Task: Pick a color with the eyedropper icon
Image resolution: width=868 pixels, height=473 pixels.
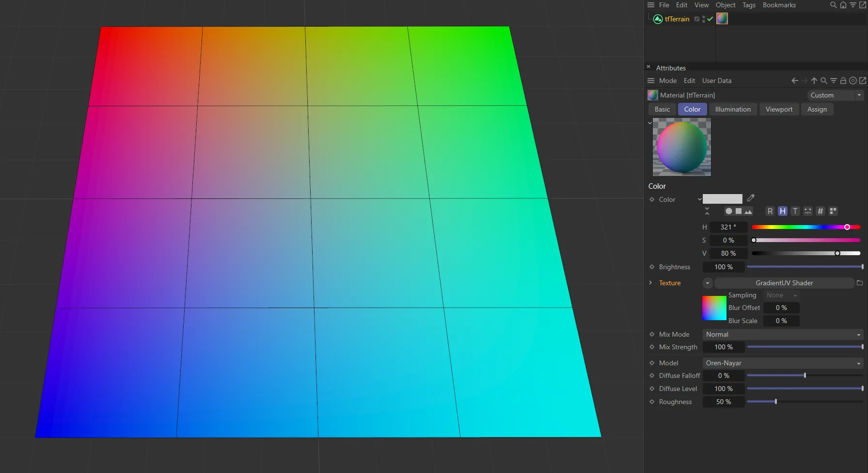Action: [751, 198]
